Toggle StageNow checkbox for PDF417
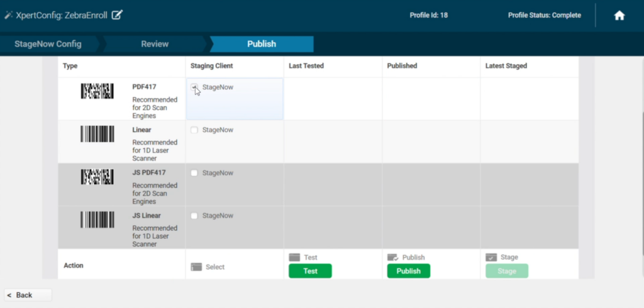The width and height of the screenshot is (644, 308). pyautogui.click(x=194, y=87)
